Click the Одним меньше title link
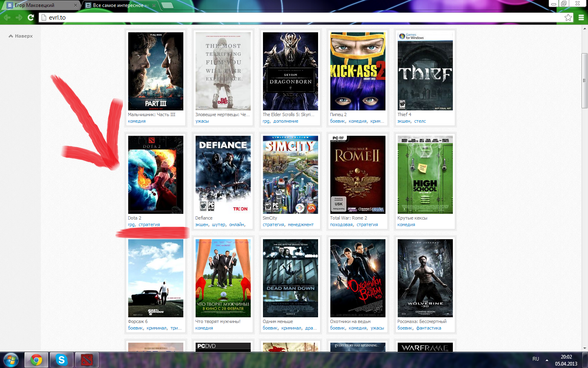The image size is (588, 368). pos(278,321)
